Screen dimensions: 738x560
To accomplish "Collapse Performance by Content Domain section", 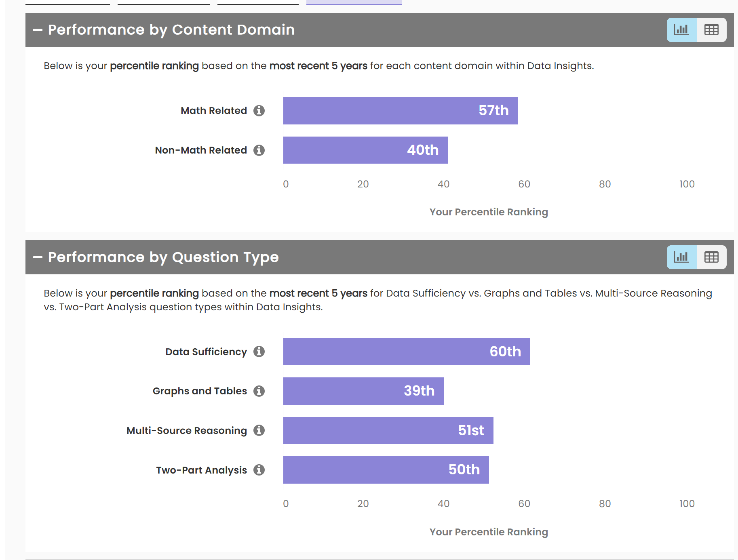I will (x=38, y=30).
